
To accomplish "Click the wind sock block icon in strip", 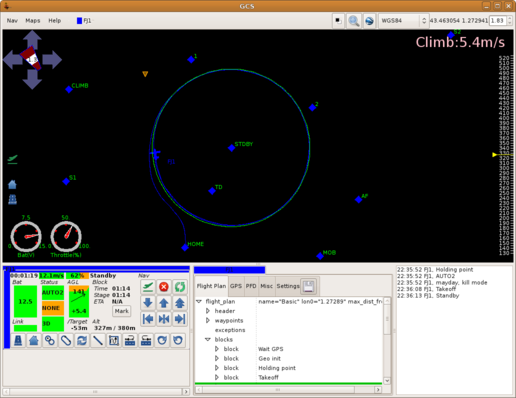I will 18,340.
